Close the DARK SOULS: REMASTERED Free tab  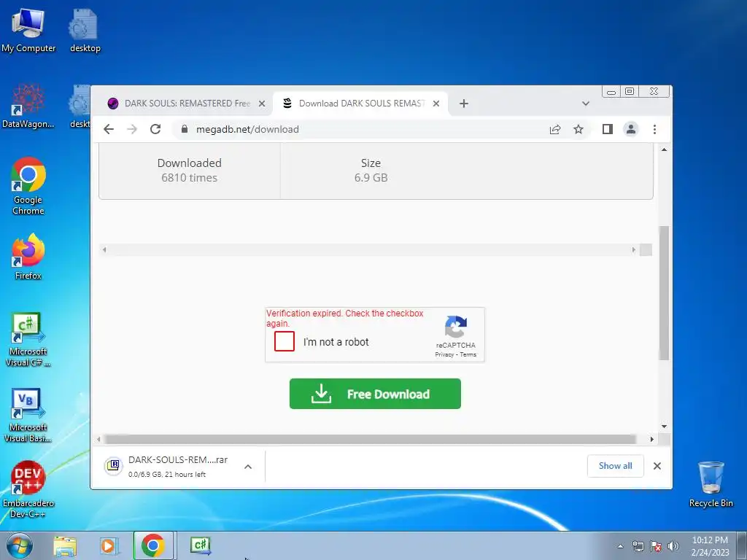pyautogui.click(x=262, y=104)
